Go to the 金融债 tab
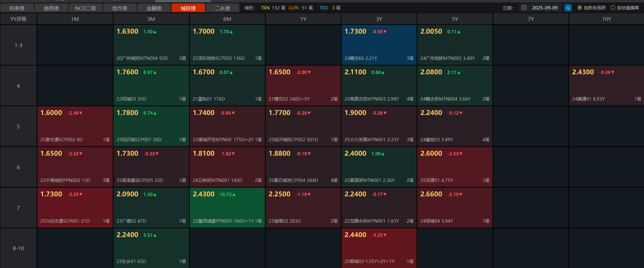Viewport: 644px width, 268px height. click(154, 8)
